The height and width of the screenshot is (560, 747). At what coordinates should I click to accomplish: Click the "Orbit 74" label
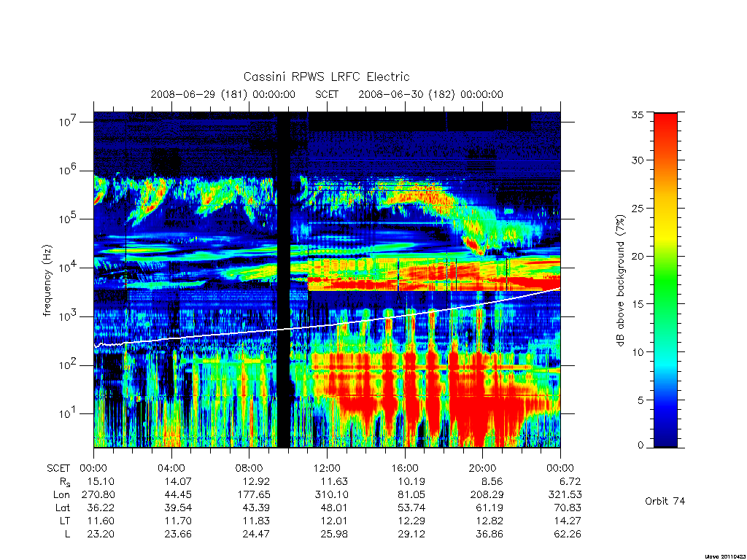tap(665, 501)
